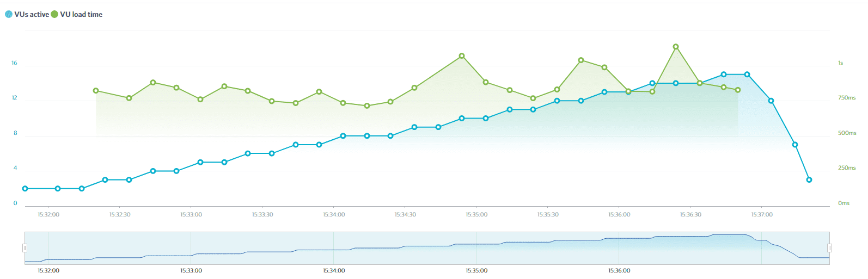This screenshot has height=279, width=868.
Task: Grab the right navigator range handle
Action: tap(829, 248)
